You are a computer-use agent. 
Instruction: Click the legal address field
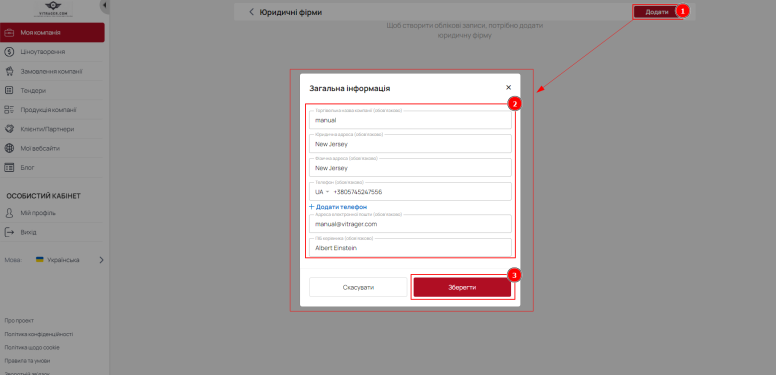point(410,144)
